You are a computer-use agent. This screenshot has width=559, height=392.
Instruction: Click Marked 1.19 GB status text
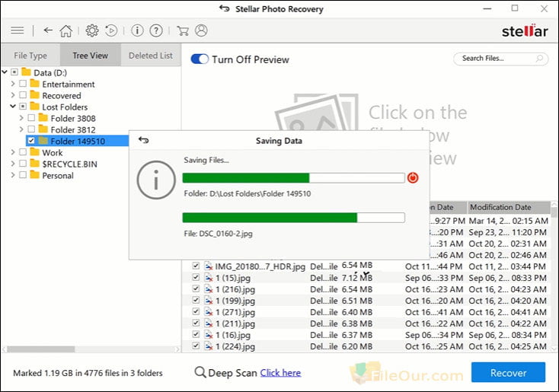88,373
